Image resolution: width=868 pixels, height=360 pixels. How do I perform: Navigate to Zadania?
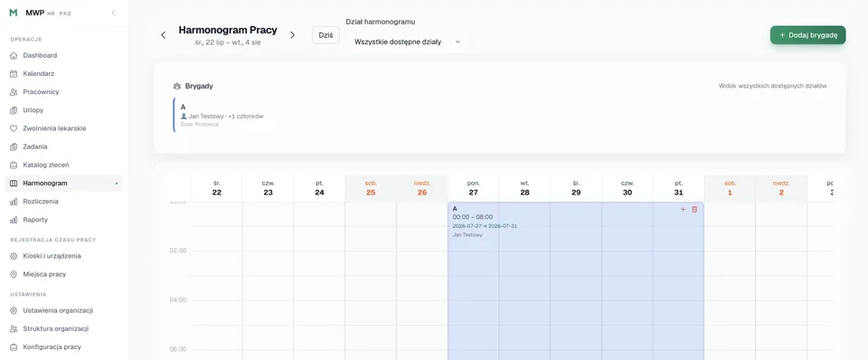(63, 147)
